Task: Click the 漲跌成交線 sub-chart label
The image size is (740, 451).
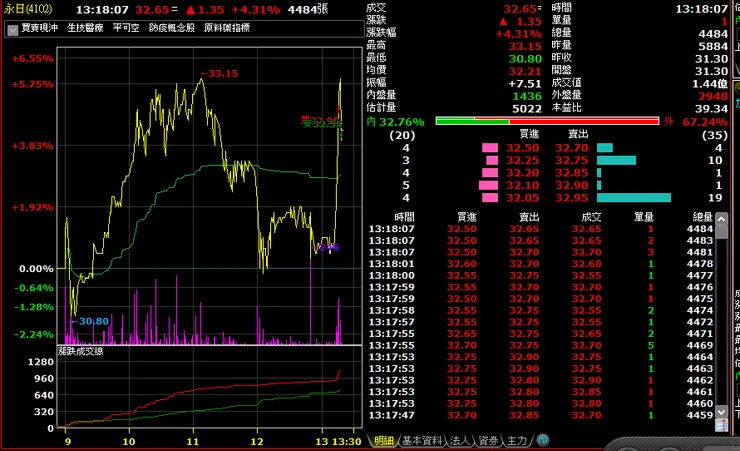Action: coord(80,351)
